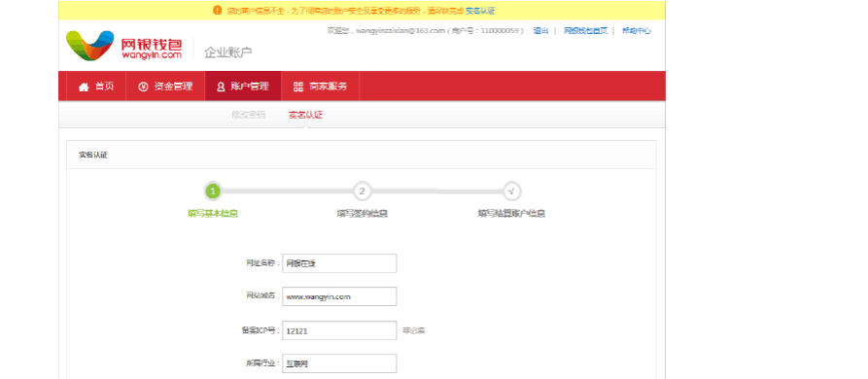Screen dimensions: 868x379
Task: Open the 实名认证 link in the yellow banner
Action: pos(480,11)
